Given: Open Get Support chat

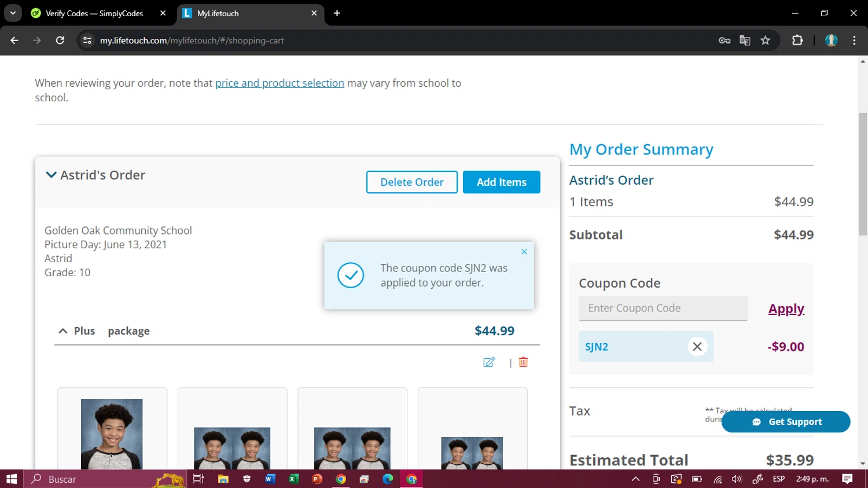Looking at the screenshot, I should 786,421.
